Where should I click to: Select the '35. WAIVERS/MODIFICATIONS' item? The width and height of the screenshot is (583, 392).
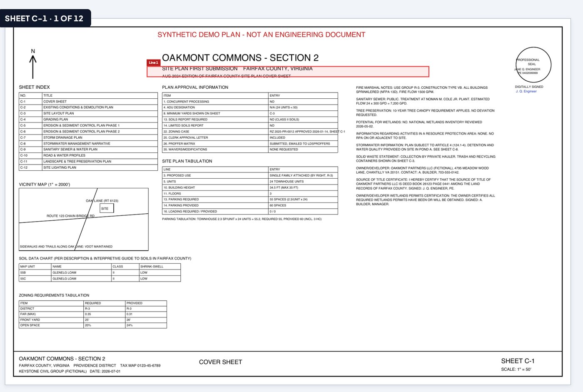[x=185, y=150]
